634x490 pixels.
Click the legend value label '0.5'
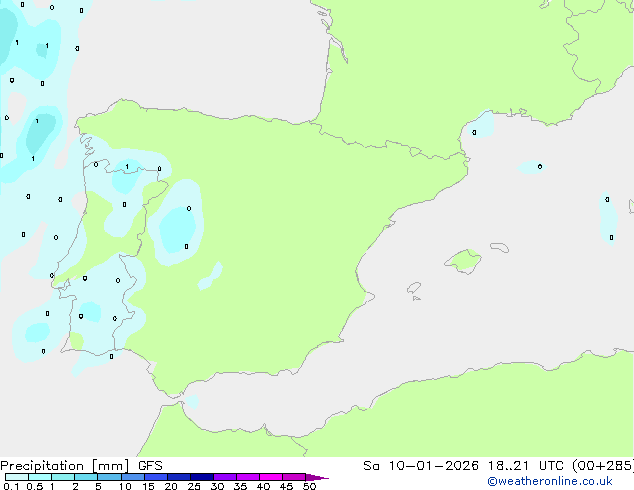[35, 486]
